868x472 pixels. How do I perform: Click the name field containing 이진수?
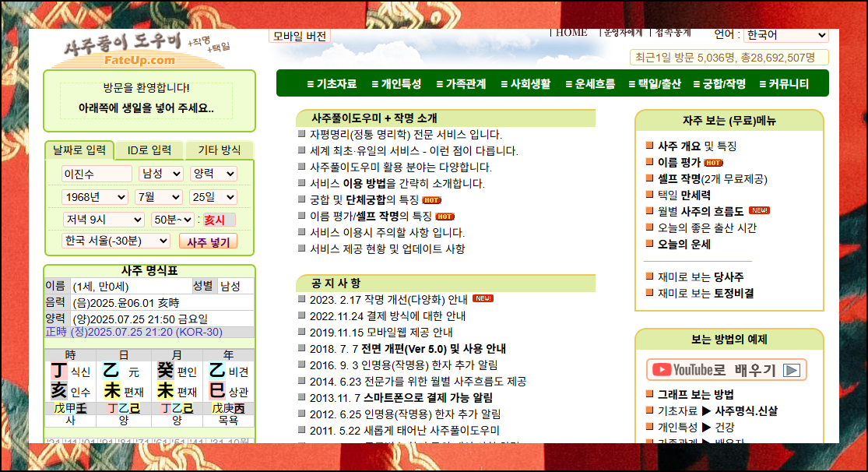pos(97,174)
